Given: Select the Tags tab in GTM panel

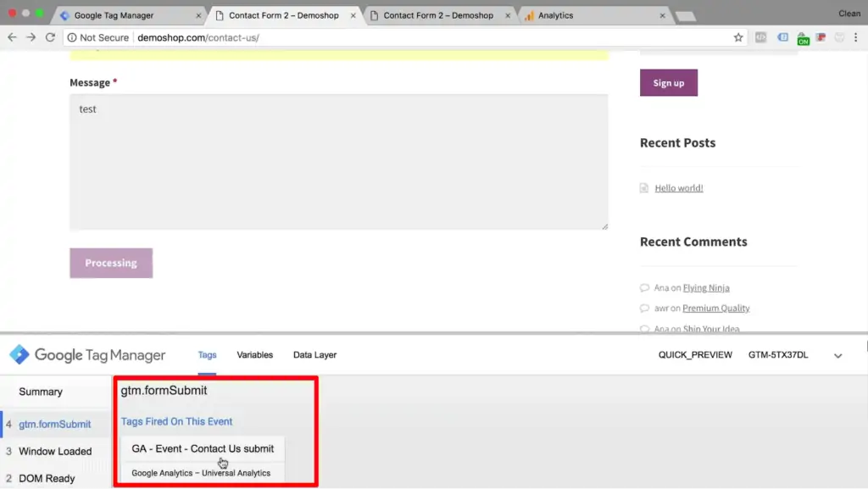Looking at the screenshot, I should 207,355.
